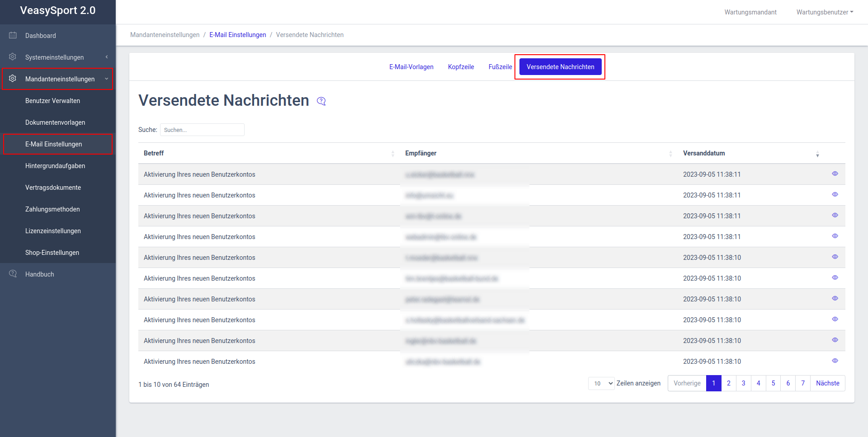
Task: Click the Mandanteneinstellungen gear icon
Action: 13,79
